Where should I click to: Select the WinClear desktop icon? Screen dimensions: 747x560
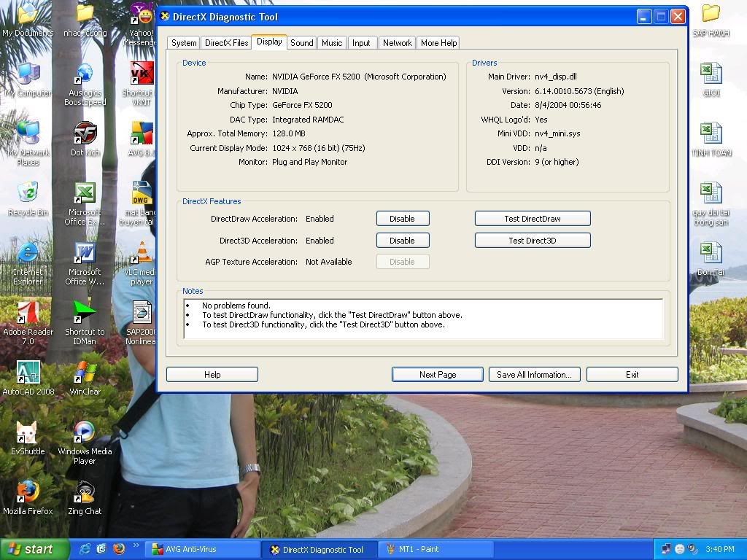(x=85, y=379)
